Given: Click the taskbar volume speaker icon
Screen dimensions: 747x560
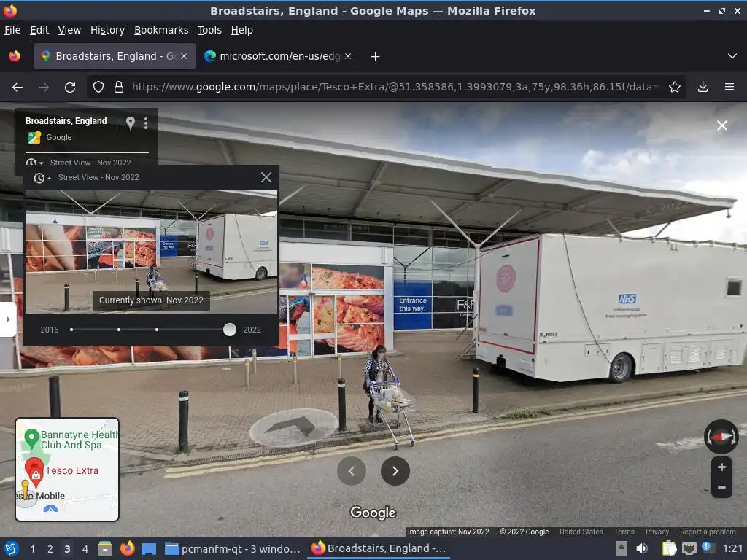Looking at the screenshot, I should pos(642,548).
